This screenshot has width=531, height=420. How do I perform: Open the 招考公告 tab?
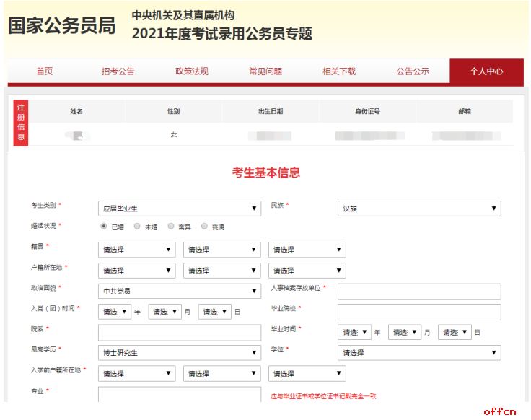pos(118,71)
